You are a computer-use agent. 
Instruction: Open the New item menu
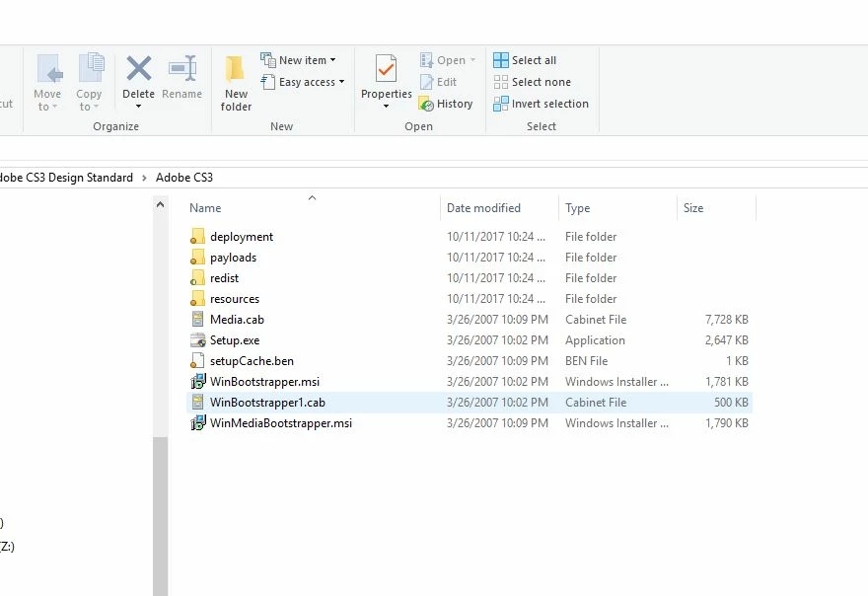(298, 60)
